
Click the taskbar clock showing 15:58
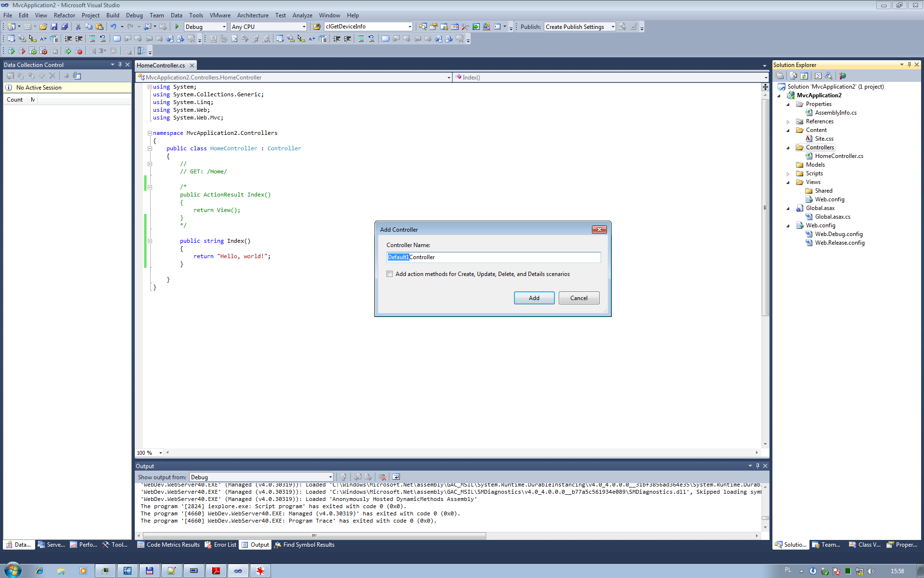897,571
